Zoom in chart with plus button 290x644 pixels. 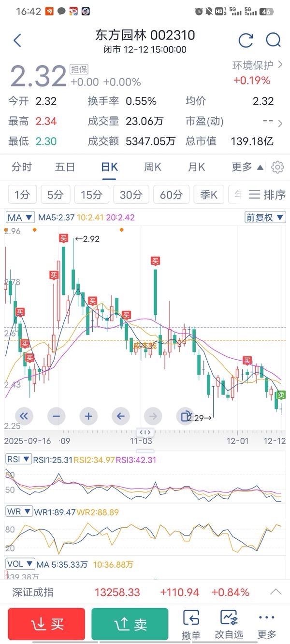(88, 416)
